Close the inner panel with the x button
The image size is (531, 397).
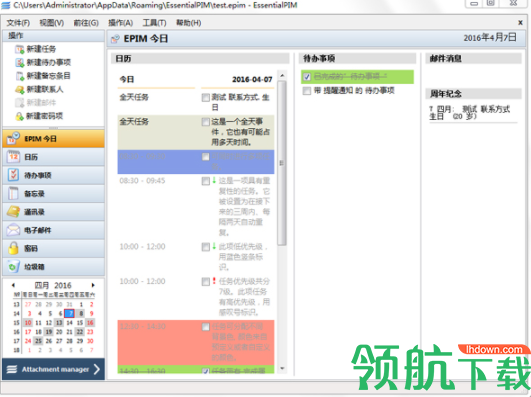pos(520,23)
